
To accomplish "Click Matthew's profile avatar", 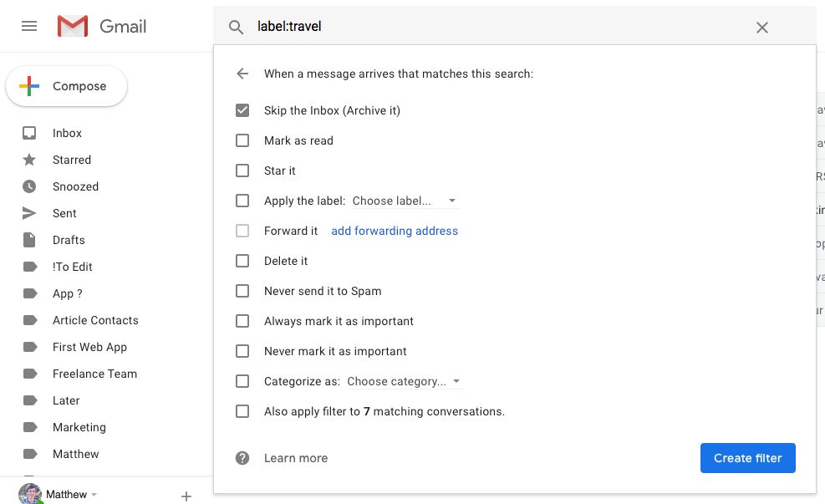I will 30,494.
